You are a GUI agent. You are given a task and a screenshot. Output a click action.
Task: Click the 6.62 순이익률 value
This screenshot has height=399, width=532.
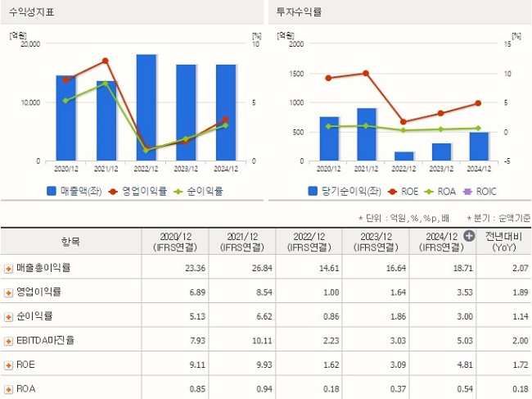tap(264, 316)
